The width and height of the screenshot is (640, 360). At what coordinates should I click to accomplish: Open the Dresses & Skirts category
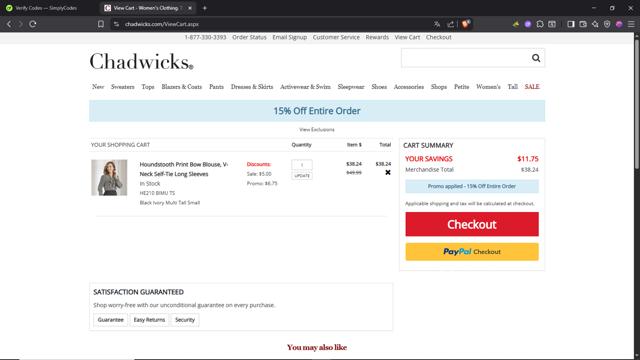point(252,87)
